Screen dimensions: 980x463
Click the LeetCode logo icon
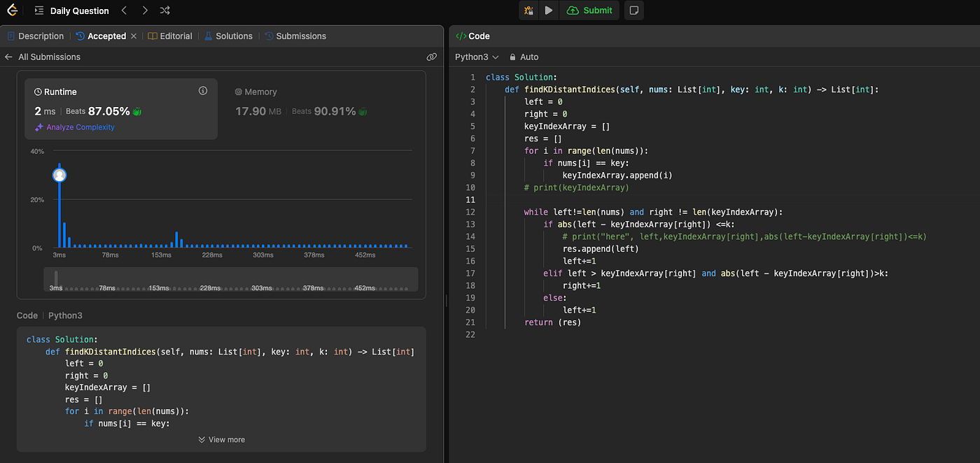coord(13,10)
